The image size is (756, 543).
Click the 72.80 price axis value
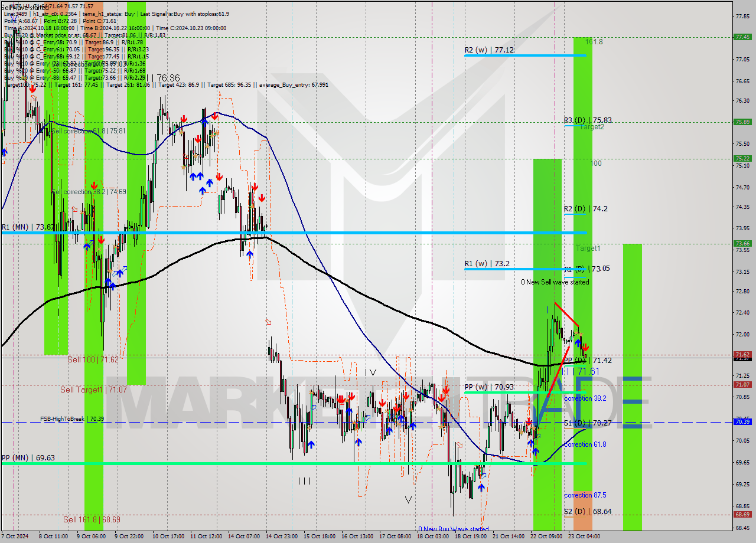click(742, 291)
